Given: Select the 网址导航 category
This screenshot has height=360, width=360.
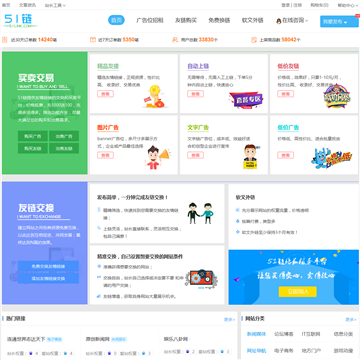Looking at the screenshot, I should pyautogui.click(x=256, y=351).
